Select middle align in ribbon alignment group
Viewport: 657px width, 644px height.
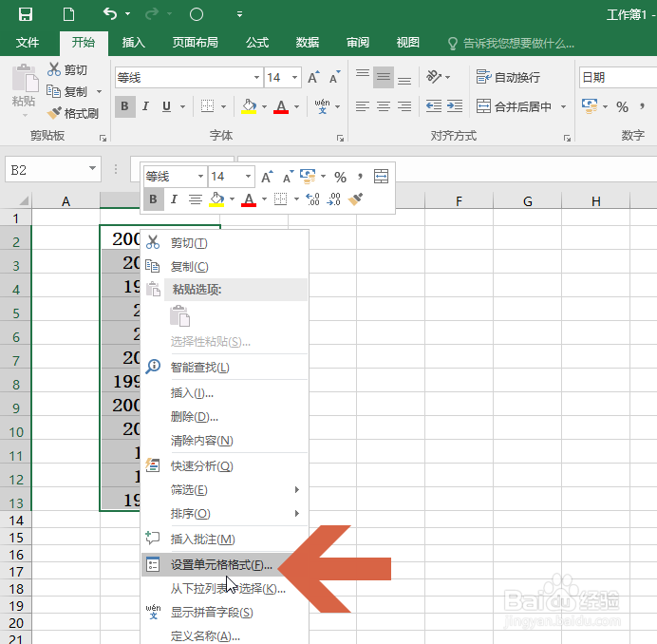383,77
